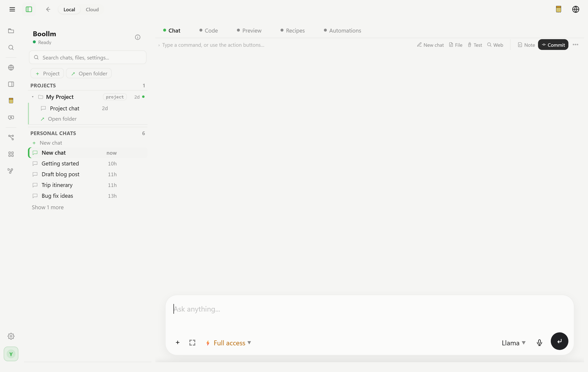
Task: Open the Trip itinerary chat
Action: click(x=88, y=185)
